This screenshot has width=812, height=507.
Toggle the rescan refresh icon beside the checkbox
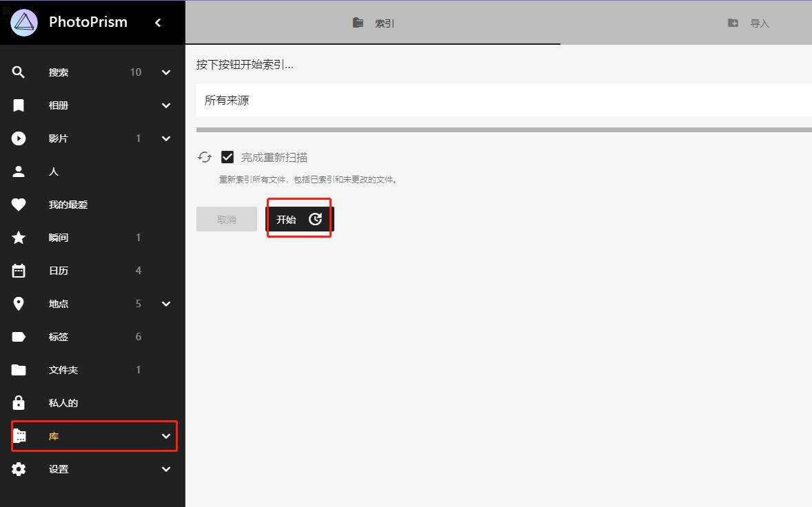[204, 156]
